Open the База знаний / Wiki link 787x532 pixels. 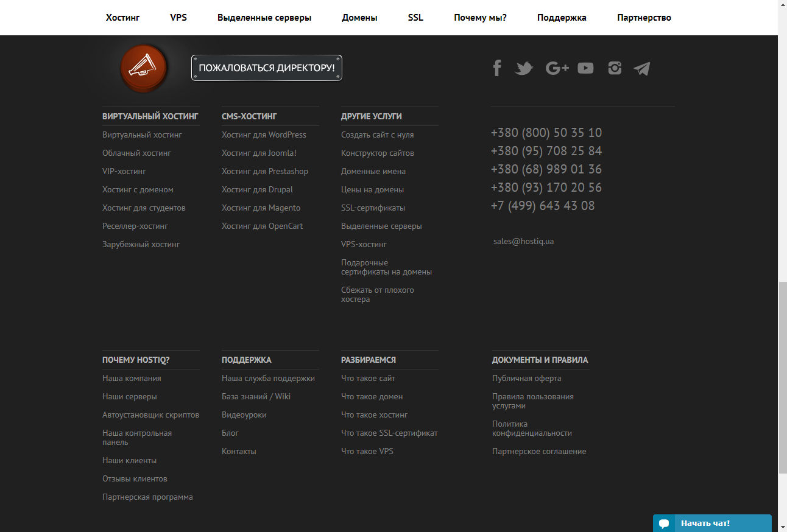(256, 397)
